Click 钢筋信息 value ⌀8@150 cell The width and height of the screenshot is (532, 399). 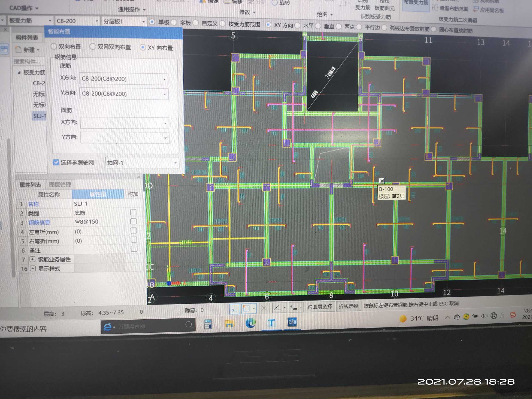pyautogui.click(x=98, y=221)
